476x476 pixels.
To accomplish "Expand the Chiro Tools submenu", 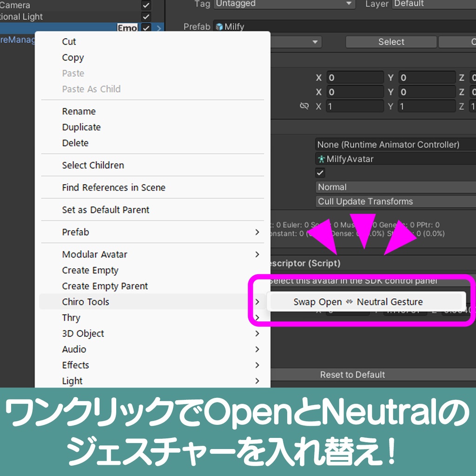I will point(86,302).
